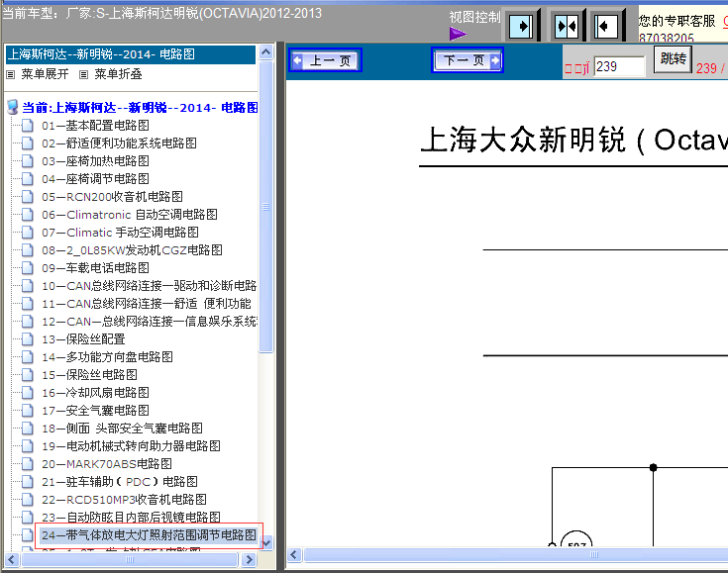Open 12—CAN—总线网络连接—信息娱乐系统

coord(150,322)
